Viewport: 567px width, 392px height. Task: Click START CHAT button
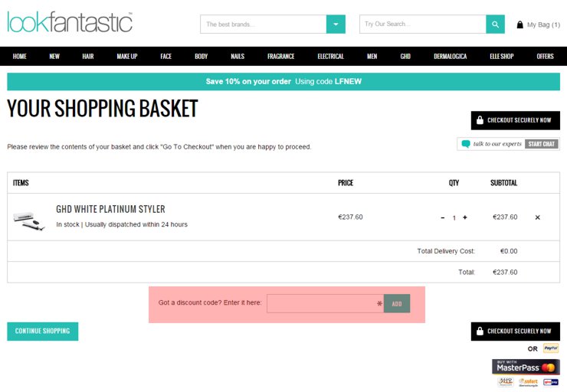[x=541, y=144]
